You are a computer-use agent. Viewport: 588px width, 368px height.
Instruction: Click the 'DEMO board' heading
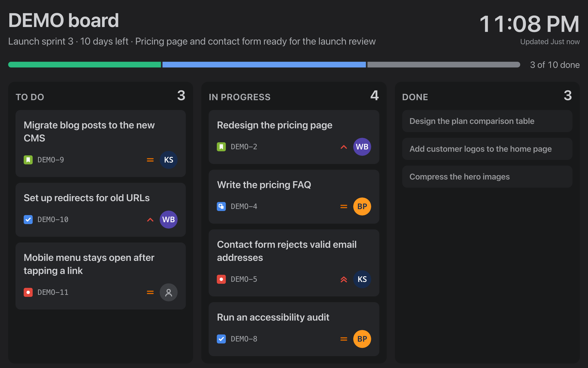pos(64,20)
